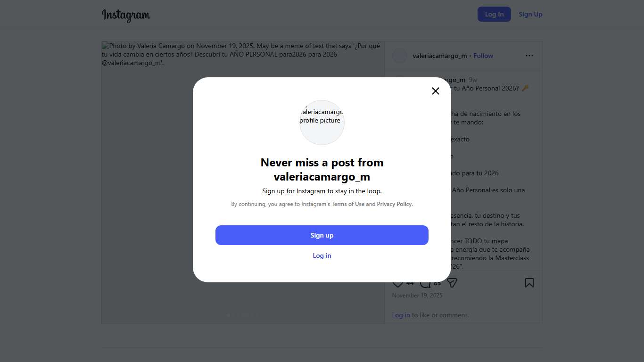Open the valeriacamargo_m username in post header
This screenshot has height=362, width=644.
click(439, 56)
